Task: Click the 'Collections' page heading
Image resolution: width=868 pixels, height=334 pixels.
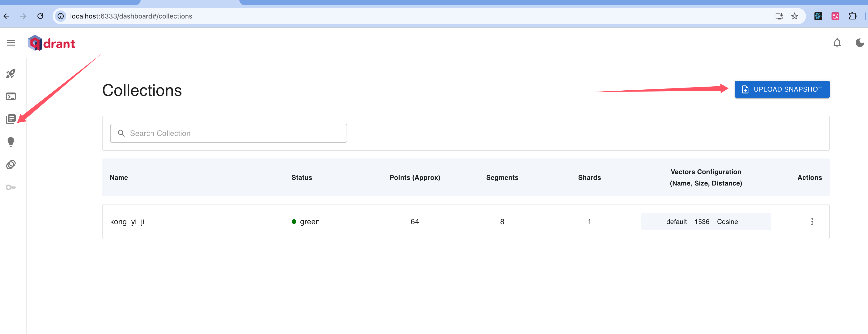Action: (x=142, y=90)
